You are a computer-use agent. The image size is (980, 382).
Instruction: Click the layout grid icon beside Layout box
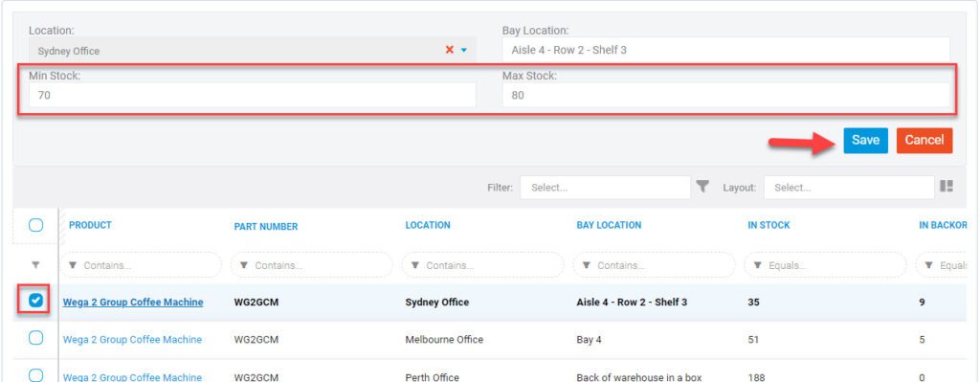[x=947, y=187]
